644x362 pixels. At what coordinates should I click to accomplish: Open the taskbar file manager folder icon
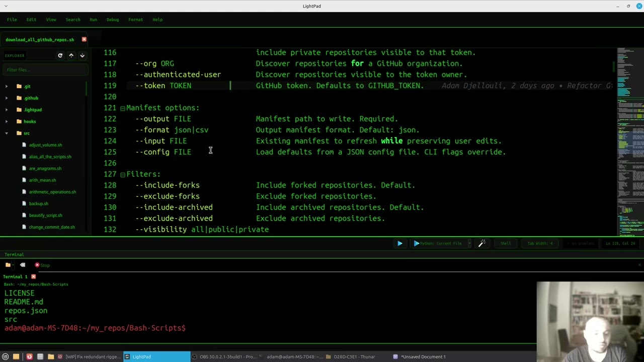tap(51, 356)
